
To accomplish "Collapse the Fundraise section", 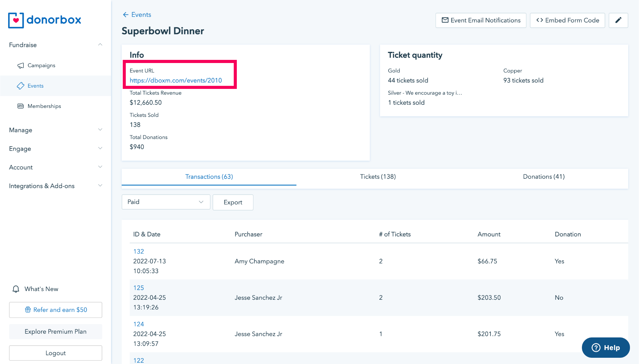I will 100,45.
